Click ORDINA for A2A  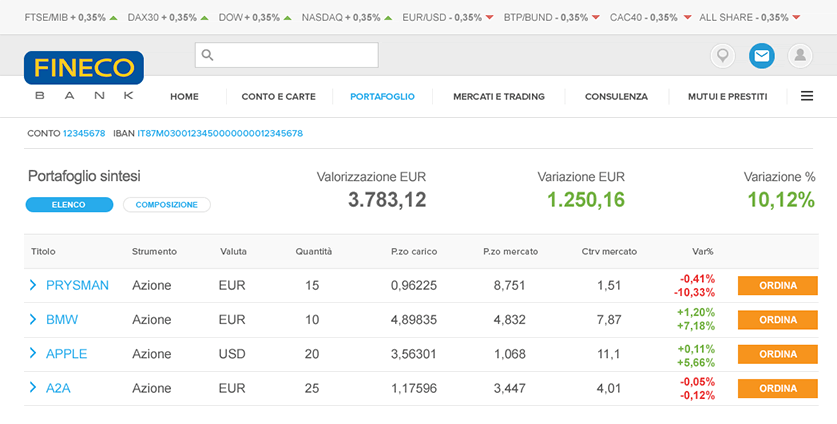778,389
